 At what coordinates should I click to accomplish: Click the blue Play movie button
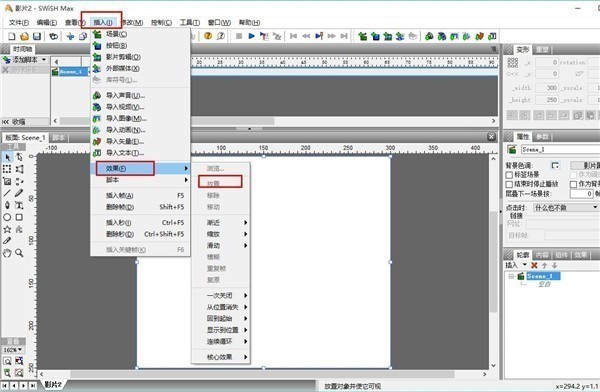tap(252, 36)
